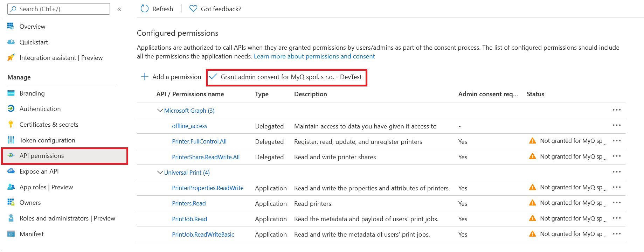Collapse the Universal Print permissions group
Viewport: 644px width, 252px height.
click(160, 173)
